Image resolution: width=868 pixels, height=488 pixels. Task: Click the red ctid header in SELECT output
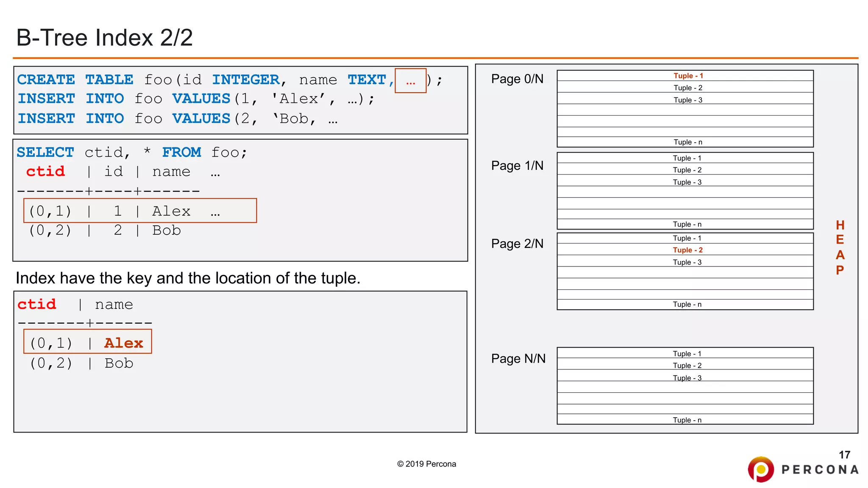45,172
